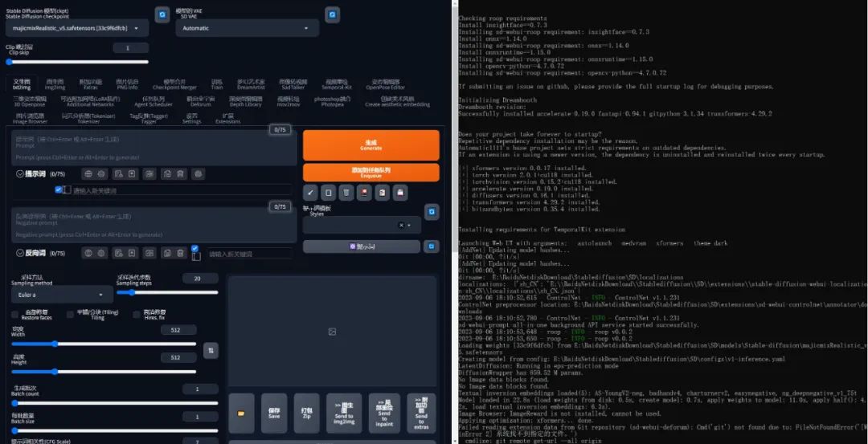Click globe icon in positive prompt toolbar

[88, 173]
